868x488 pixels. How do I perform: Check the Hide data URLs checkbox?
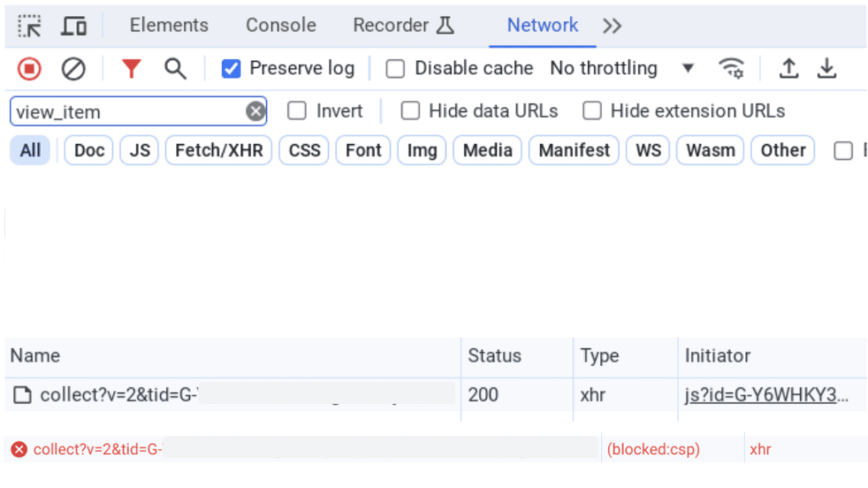coord(410,110)
